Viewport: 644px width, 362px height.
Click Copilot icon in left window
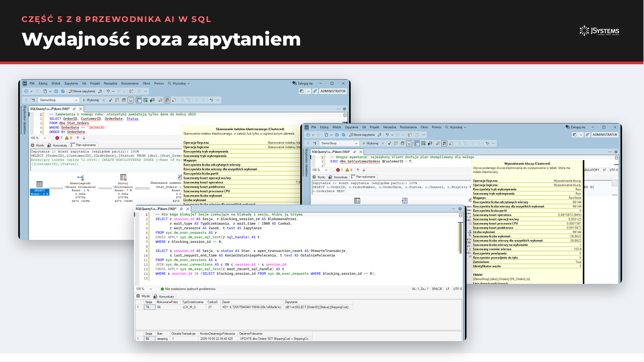302,91
